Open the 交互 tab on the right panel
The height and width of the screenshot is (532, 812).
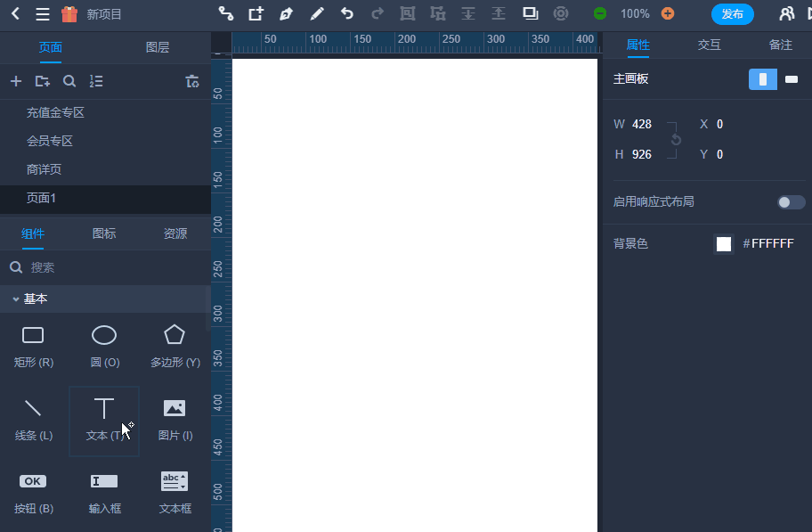click(710, 45)
